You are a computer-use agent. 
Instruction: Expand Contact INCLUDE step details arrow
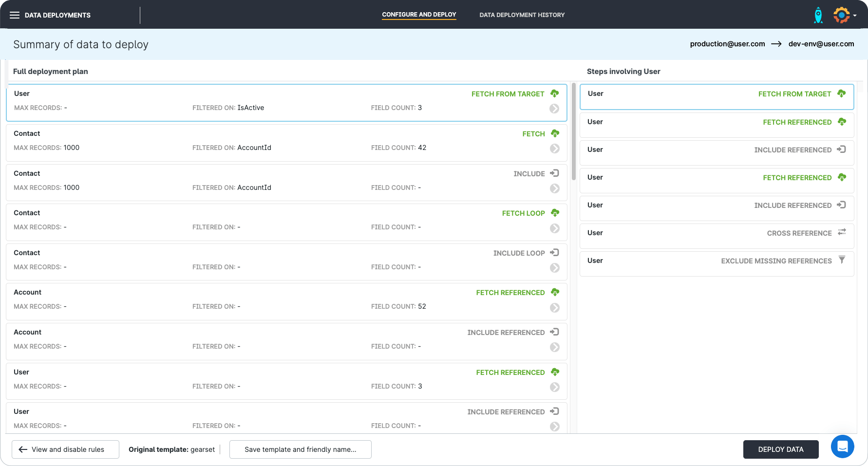[x=554, y=188]
